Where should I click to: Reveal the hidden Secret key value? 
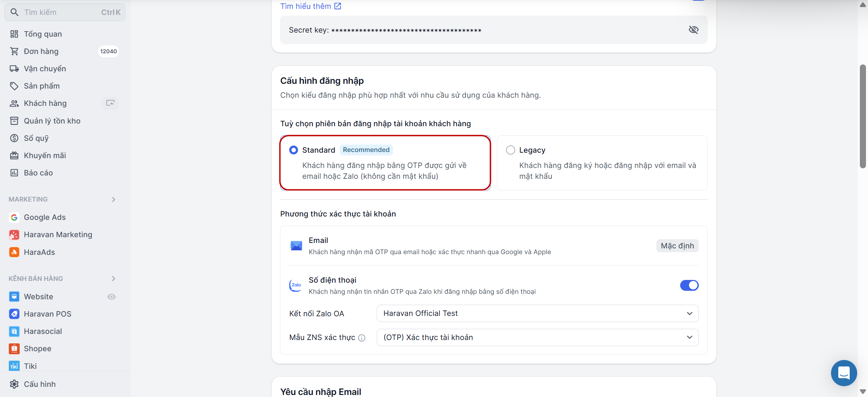point(693,30)
